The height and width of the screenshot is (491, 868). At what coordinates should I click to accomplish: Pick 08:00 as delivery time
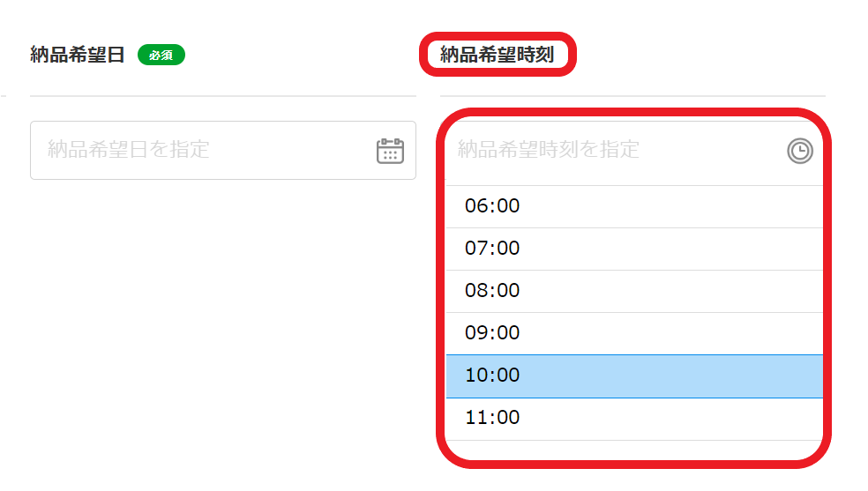pos(634,292)
